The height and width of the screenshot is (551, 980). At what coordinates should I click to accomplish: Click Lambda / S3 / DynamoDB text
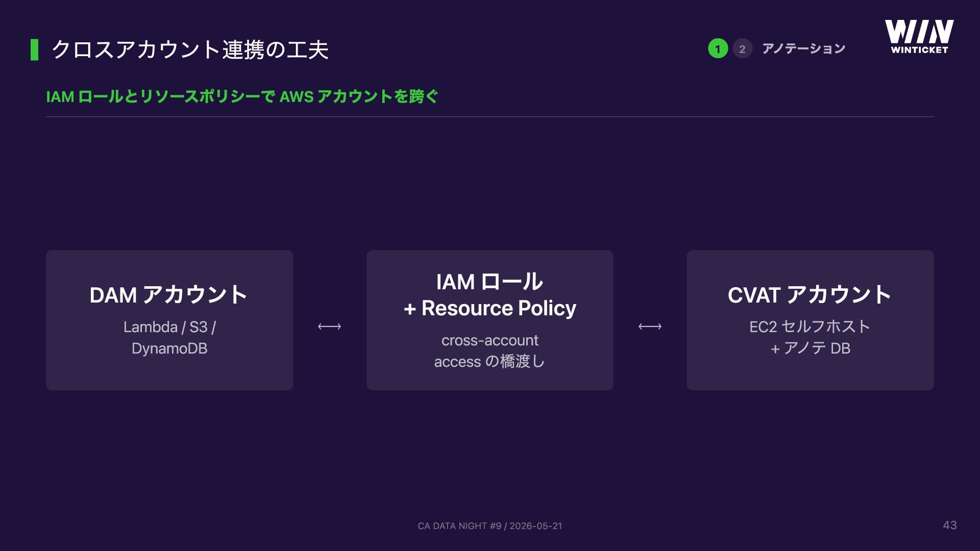point(169,337)
